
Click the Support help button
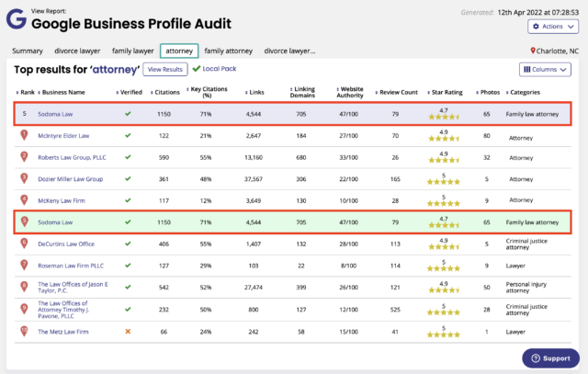point(550,357)
